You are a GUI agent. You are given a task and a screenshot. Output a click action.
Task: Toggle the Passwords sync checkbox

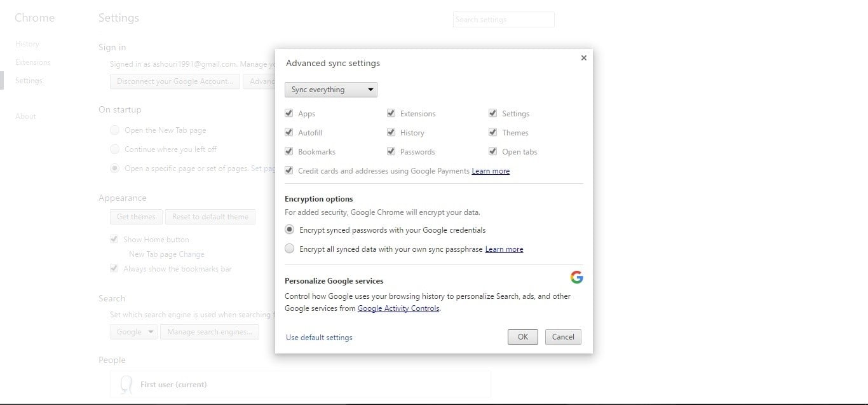click(x=391, y=152)
